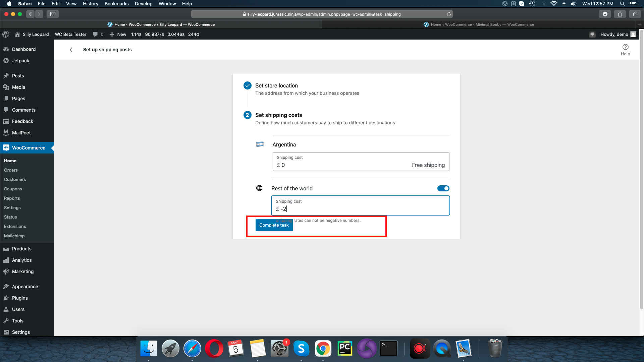Open Terminal from the Dock

click(x=388, y=349)
